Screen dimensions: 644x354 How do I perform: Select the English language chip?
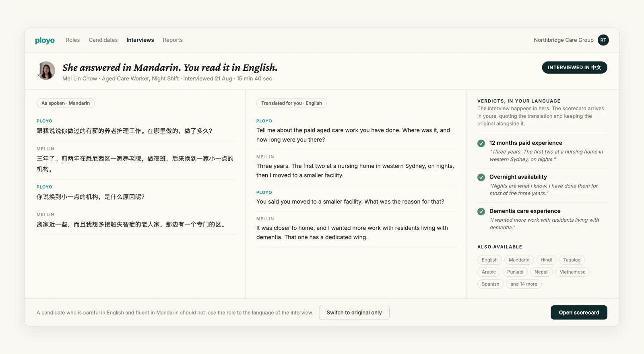pos(489,260)
